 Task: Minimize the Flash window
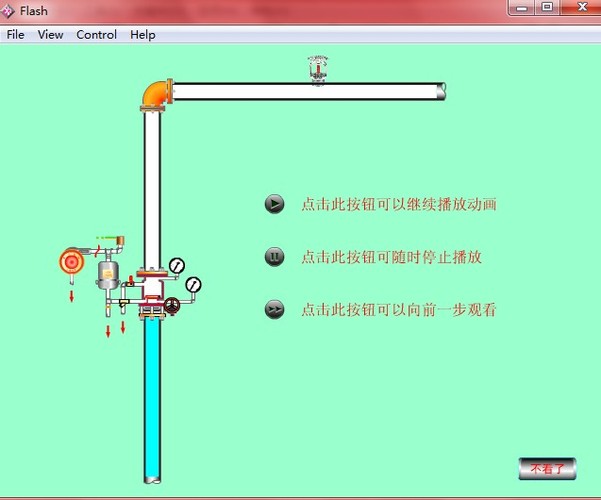pos(522,7)
